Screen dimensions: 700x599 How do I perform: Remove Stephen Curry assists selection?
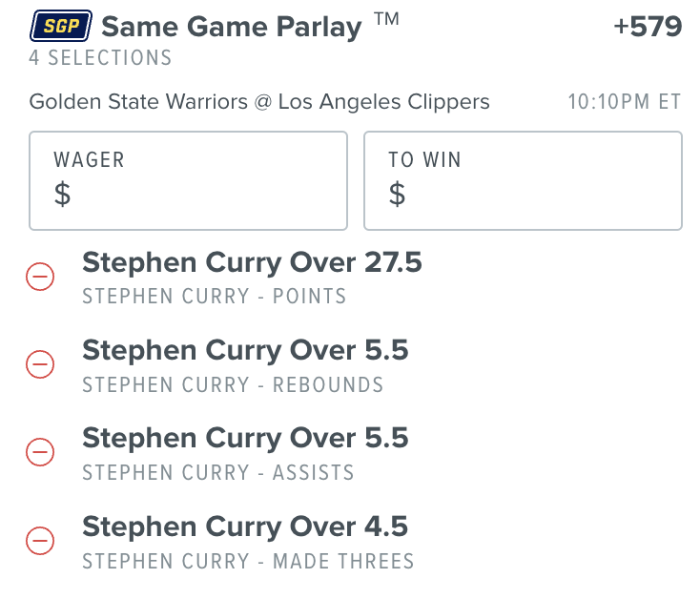[x=40, y=452]
